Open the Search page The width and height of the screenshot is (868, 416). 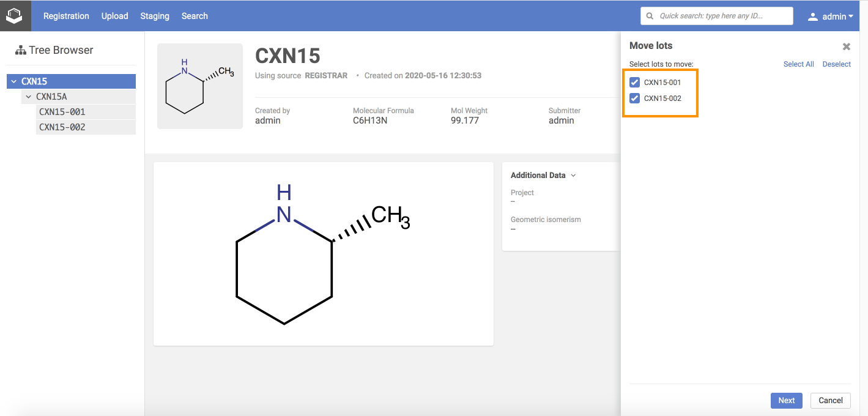pyautogui.click(x=195, y=16)
